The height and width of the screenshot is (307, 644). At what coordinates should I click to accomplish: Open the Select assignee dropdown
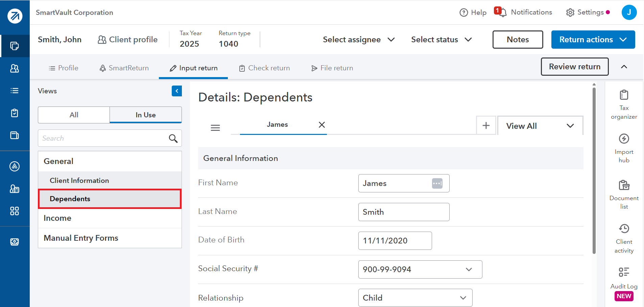click(x=359, y=40)
